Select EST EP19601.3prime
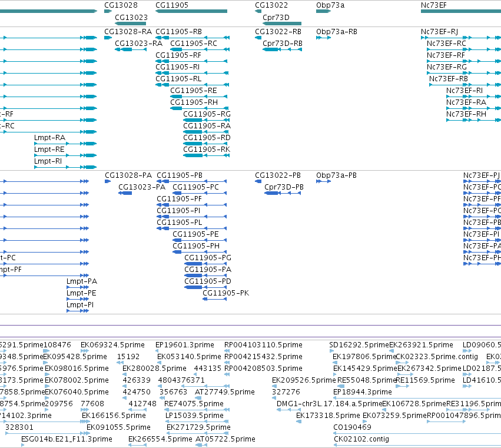This screenshot has width=501, height=448. [185, 345]
